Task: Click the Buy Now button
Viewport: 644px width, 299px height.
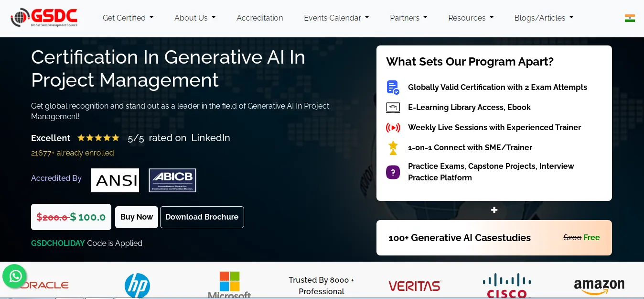Action: click(x=137, y=217)
